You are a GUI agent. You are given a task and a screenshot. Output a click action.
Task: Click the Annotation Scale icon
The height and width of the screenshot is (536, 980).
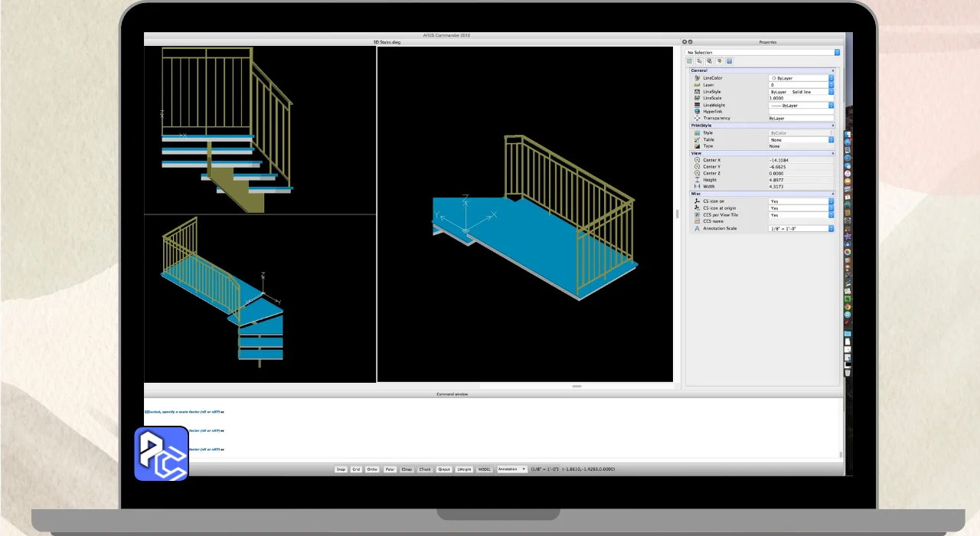tap(697, 229)
